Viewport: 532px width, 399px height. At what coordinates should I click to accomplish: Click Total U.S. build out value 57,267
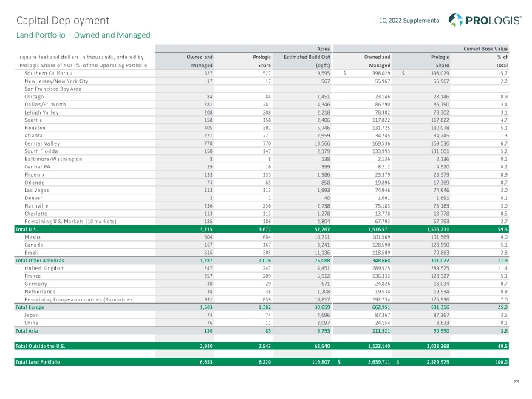point(322,229)
